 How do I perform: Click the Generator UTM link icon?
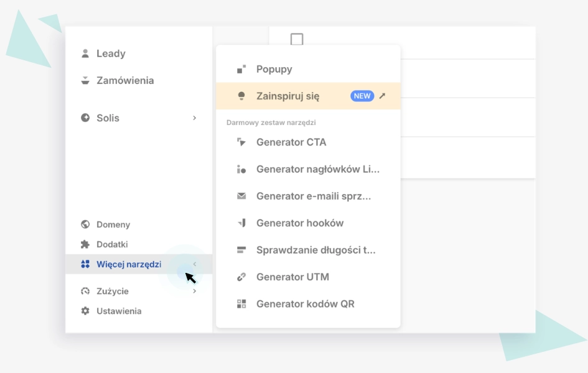241,277
